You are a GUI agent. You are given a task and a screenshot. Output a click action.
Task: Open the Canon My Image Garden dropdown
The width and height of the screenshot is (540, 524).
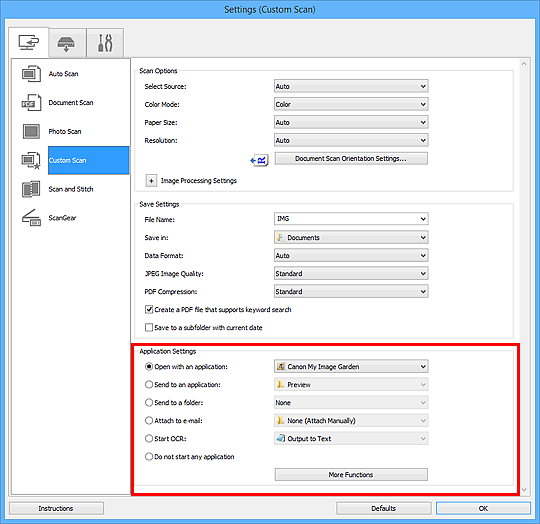[351, 367]
